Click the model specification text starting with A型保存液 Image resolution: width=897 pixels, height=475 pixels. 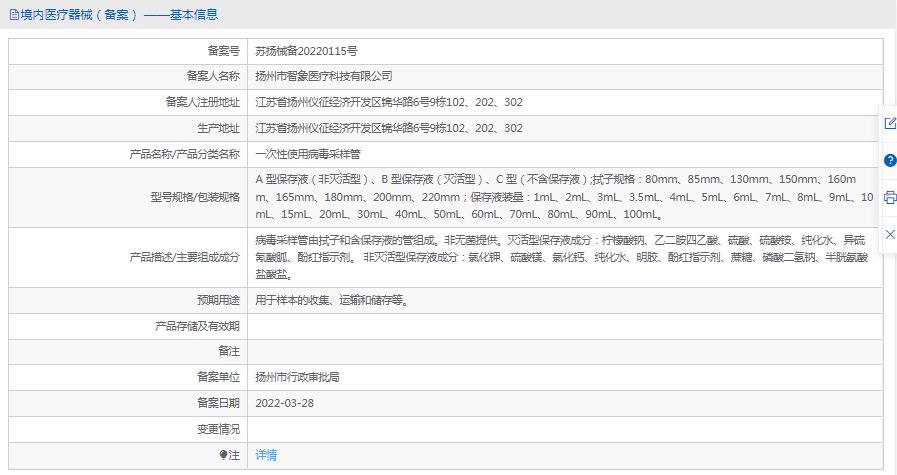pos(564,197)
